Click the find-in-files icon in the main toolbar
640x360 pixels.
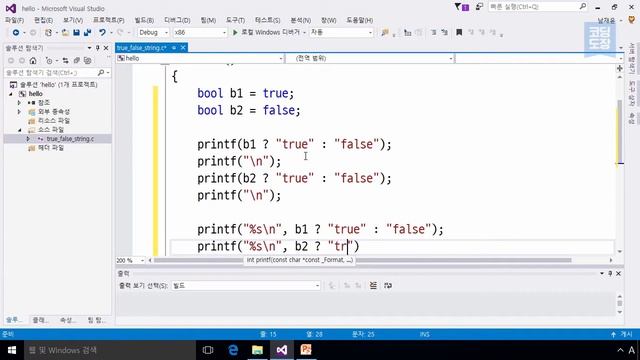coord(384,32)
